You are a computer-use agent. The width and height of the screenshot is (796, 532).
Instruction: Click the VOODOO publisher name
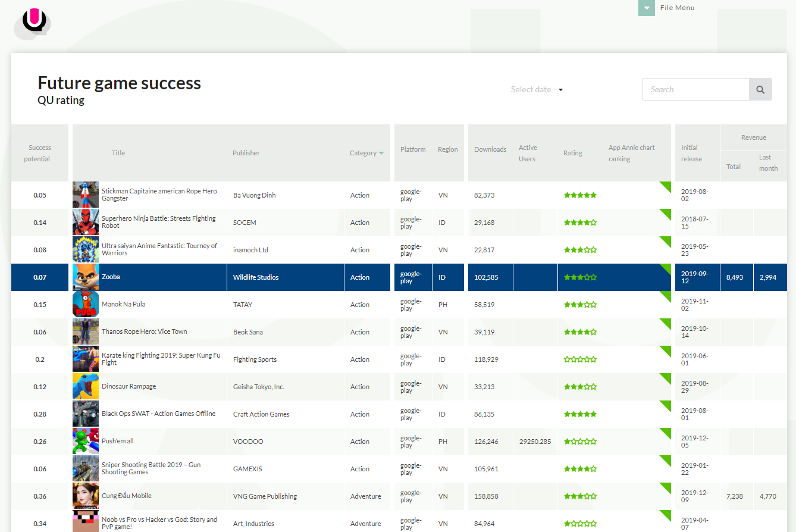(248, 442)
